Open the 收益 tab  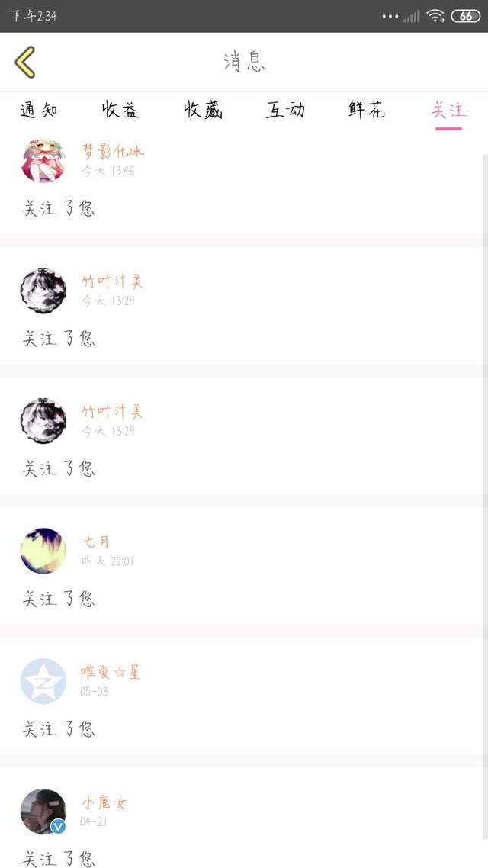point(120,111)
